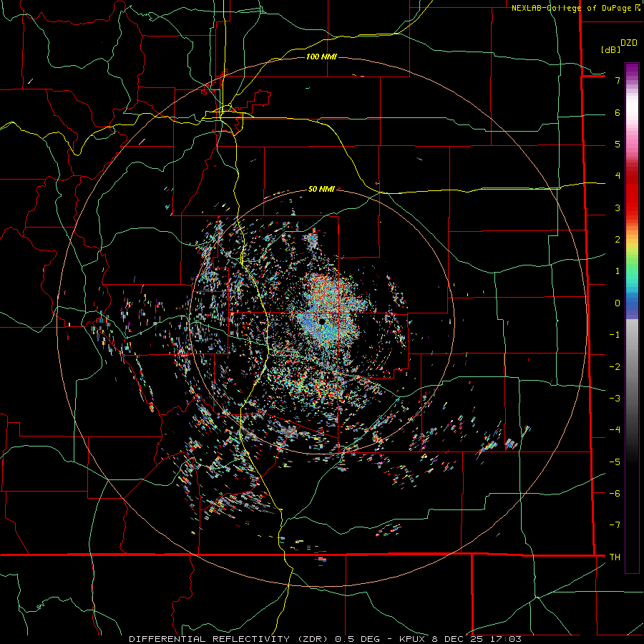Click the KPUX station identifier
Viewport: 644px width, 644px height.
413,639
